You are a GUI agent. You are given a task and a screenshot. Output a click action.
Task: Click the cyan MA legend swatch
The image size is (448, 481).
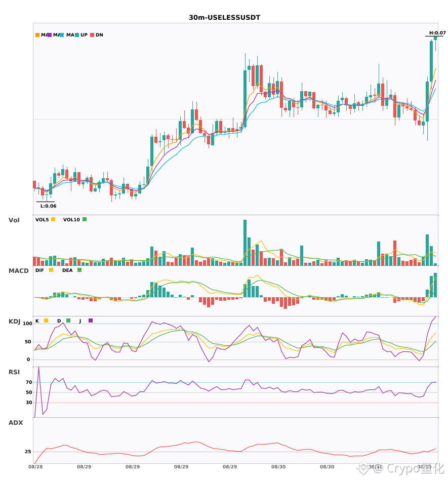(x=62, y=35)
